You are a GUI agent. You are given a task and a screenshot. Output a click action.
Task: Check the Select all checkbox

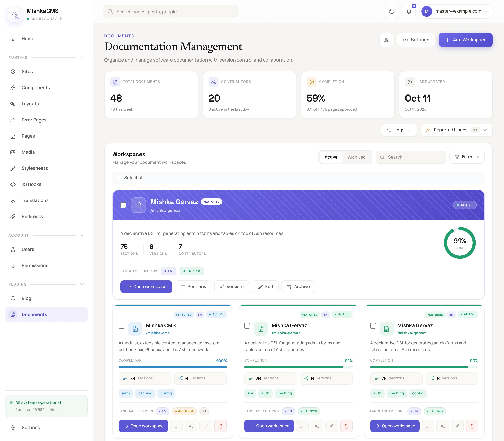pyautogui.click(x=119, y=178)
